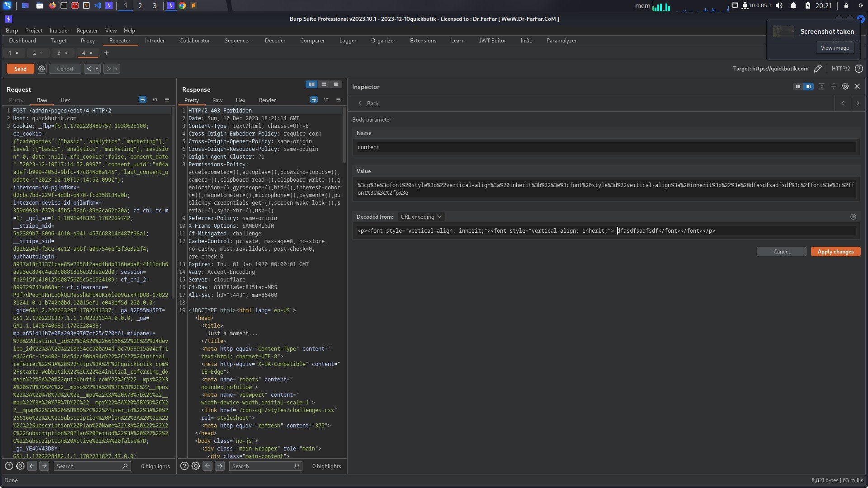
Task: Toggle word wrap in the Request panel
Action: coord(142,99)
